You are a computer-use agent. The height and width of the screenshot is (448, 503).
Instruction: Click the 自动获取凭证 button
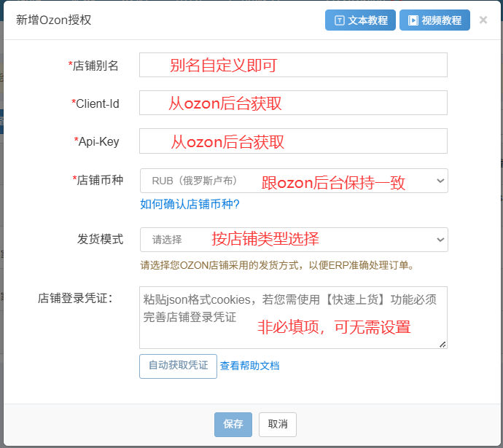pos(178,366)
